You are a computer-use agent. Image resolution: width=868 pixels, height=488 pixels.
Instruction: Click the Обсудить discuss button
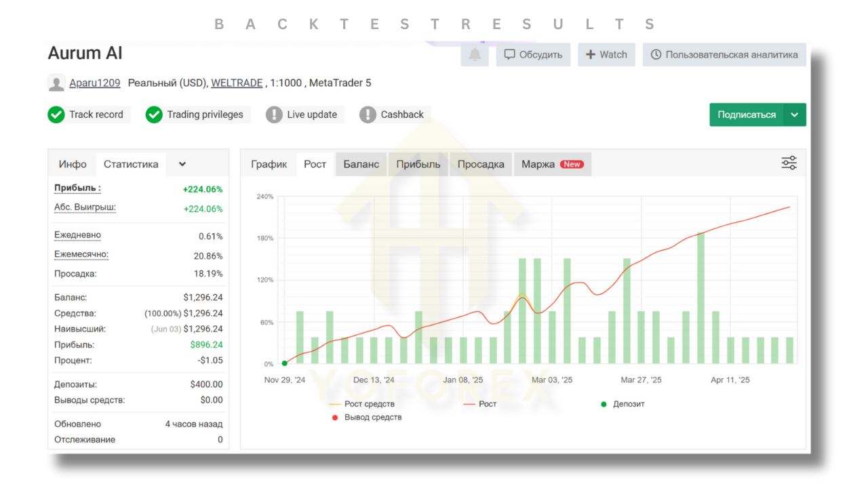coord(533,55)
